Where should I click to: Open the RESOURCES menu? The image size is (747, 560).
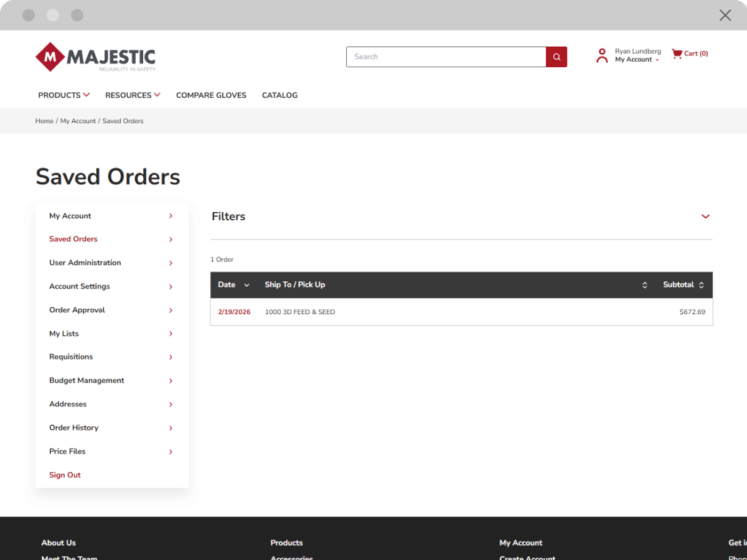tap(132, 95)
